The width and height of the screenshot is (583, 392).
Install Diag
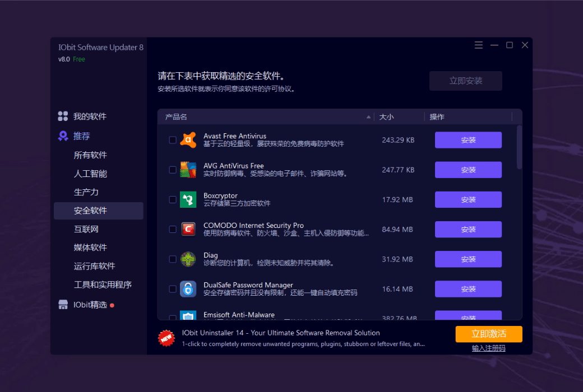(x=468, y=259)
